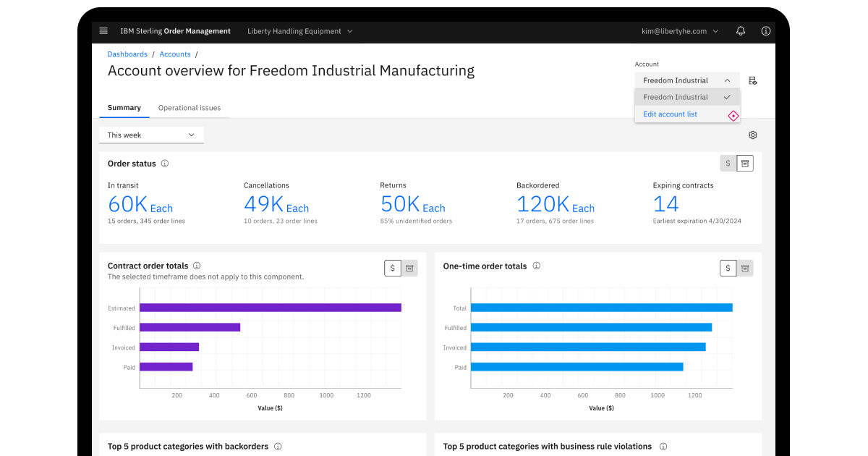The image size is (868, 456).
Task: Click the Total blue bar in the one-time chart
Action: point(602,308)
